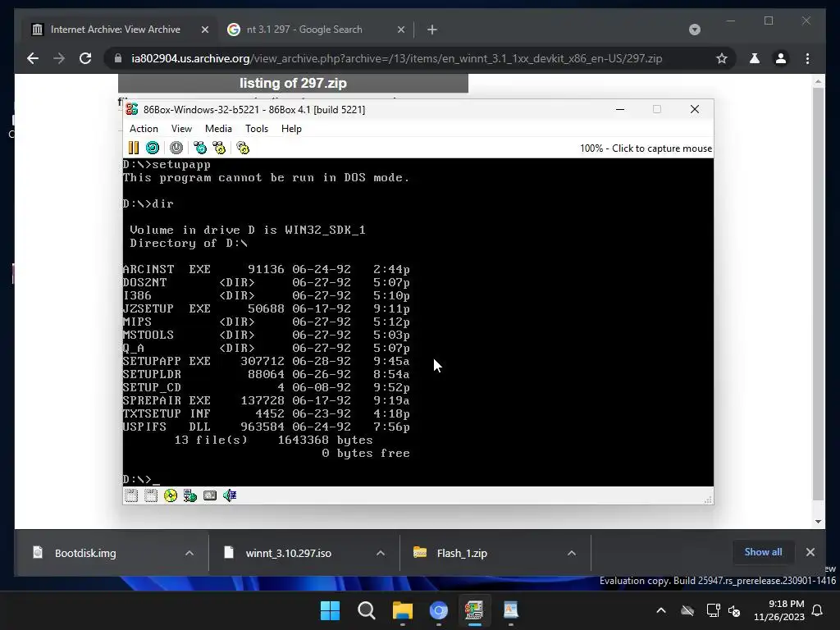Screen dimensions: 840x630
Task: Click the scrollbar down arrow
Action: (x=818, y=521)
